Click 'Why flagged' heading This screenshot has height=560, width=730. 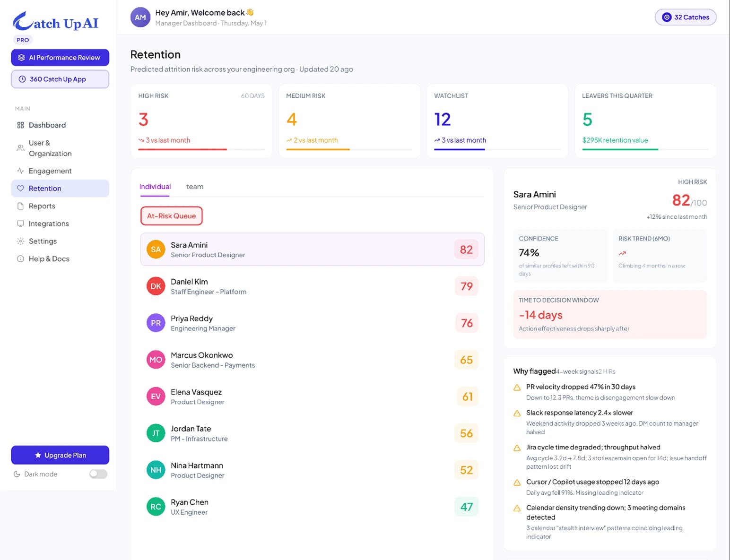534,371
